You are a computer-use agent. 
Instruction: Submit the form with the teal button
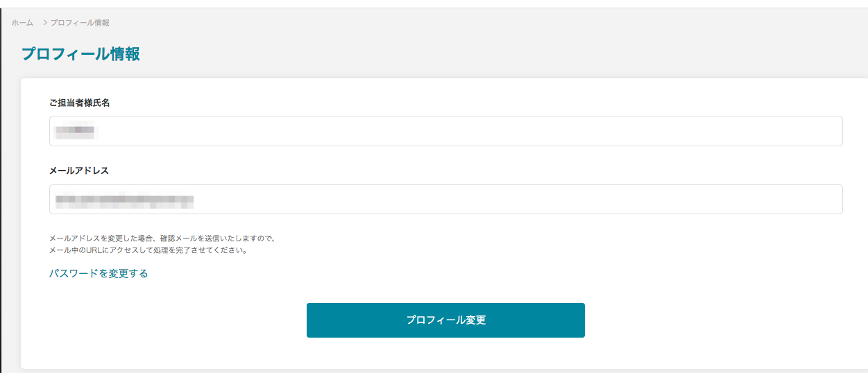pyautogui.click(x=445, y=320)
